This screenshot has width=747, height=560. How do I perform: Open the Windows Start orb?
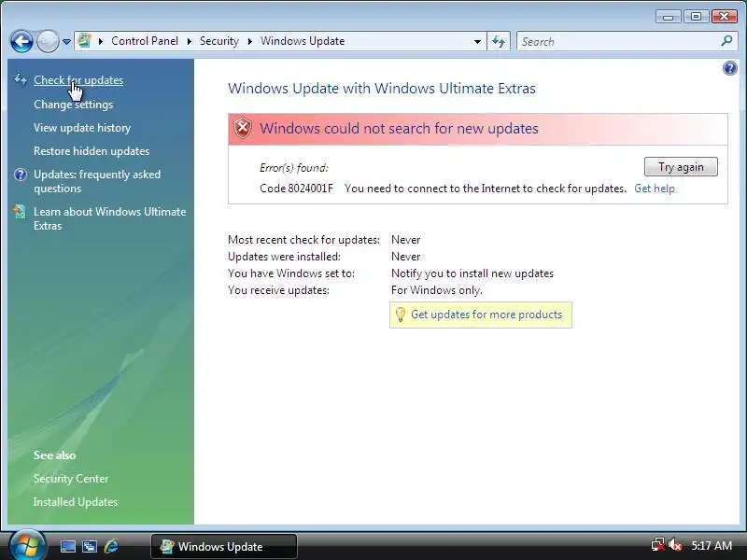click(x=27, y=545)
